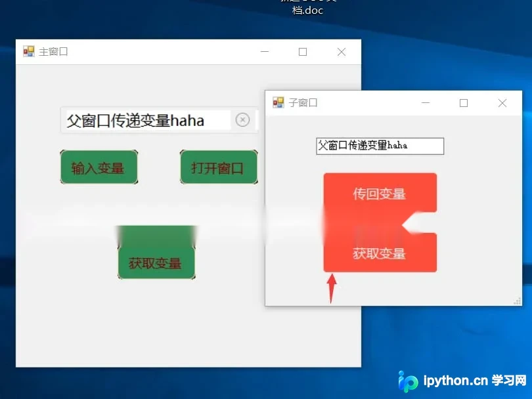
Task: Click the red 获取变量 button in child window
Action: 380,253
